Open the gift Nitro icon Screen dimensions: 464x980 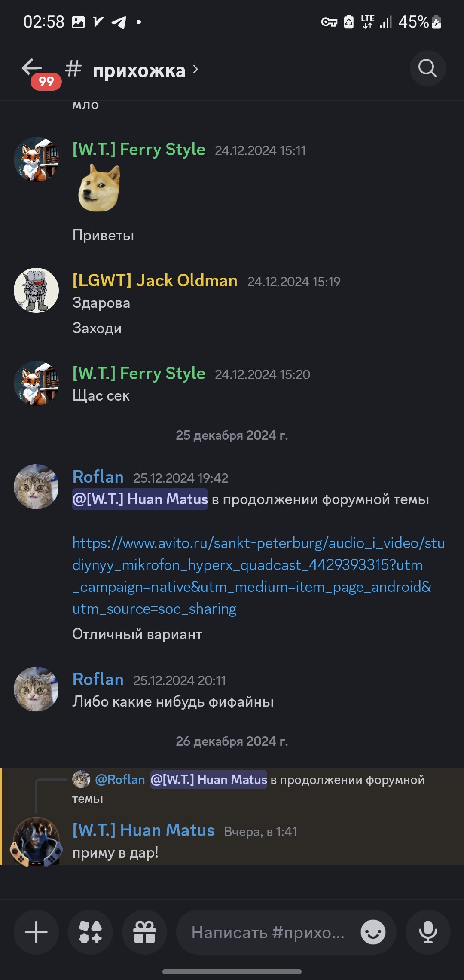(144, 932)
